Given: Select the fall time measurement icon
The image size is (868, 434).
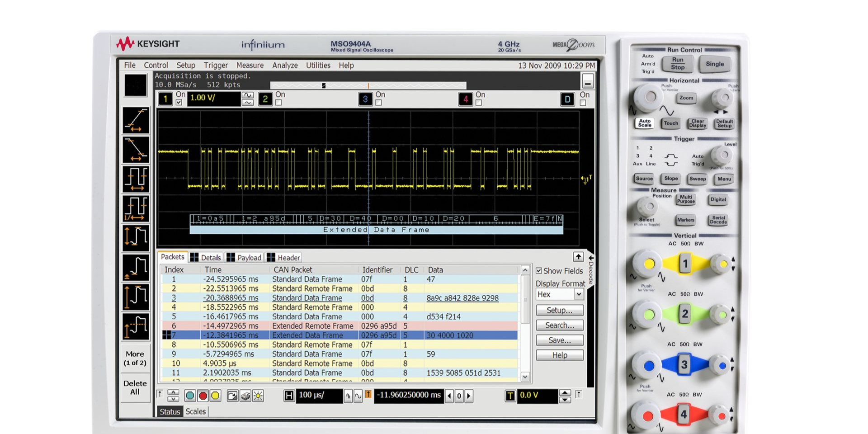Looking at the screenshot, I should [x=136, y=150].
